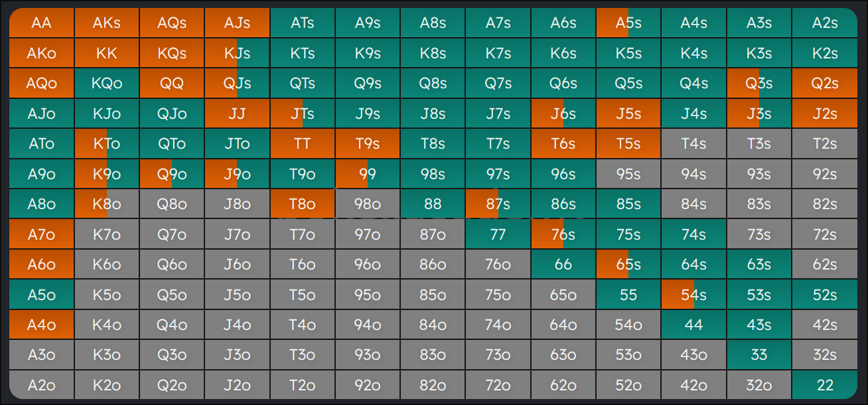
Task: Pick the KK pocket kings cell
Action: (x=107, y=53)
